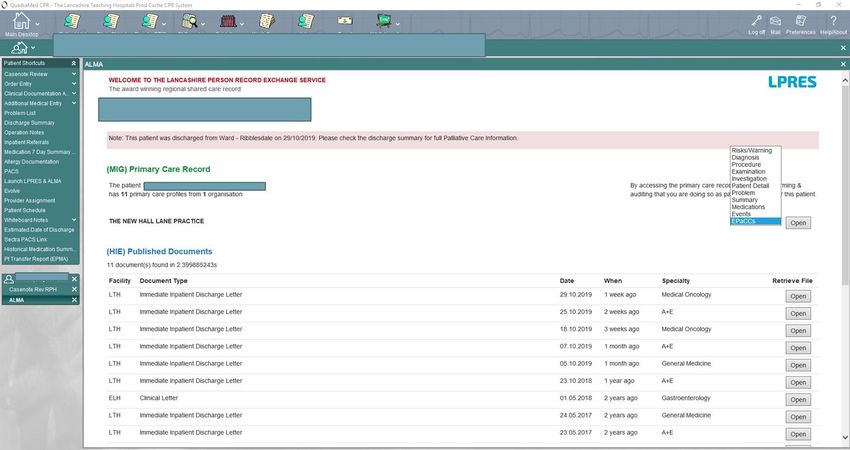Open the 05.10.2019 General Medicine letter
This screenshot has width=850, height=450.
(798, 365)
